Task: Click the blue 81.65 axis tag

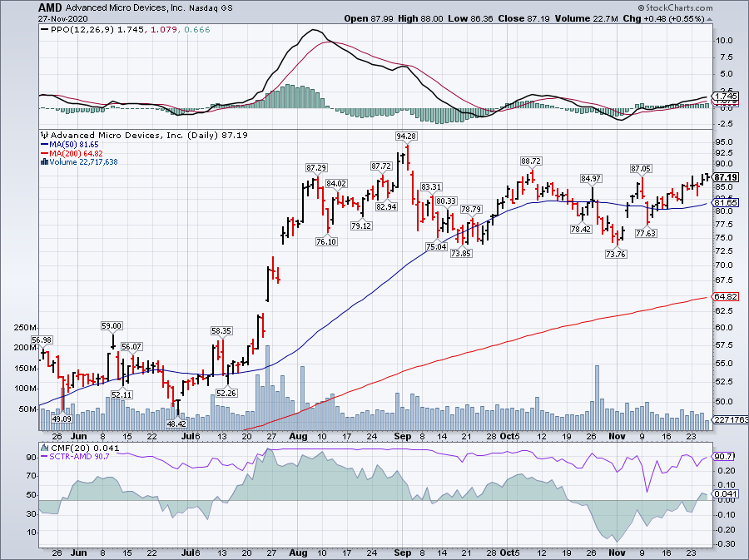Action: (726, 203)
